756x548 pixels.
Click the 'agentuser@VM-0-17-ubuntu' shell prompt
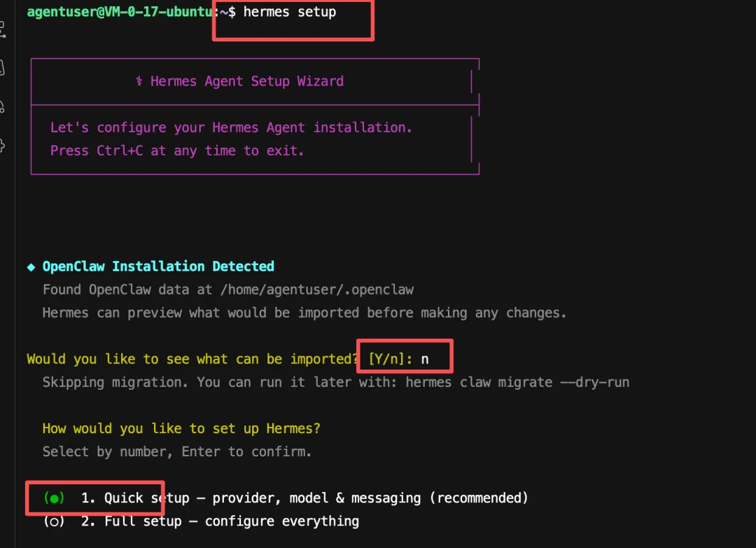point(120,12)
